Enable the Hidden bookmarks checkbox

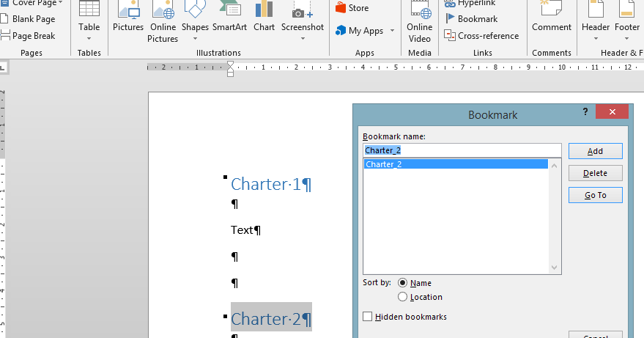click(368, 317)
